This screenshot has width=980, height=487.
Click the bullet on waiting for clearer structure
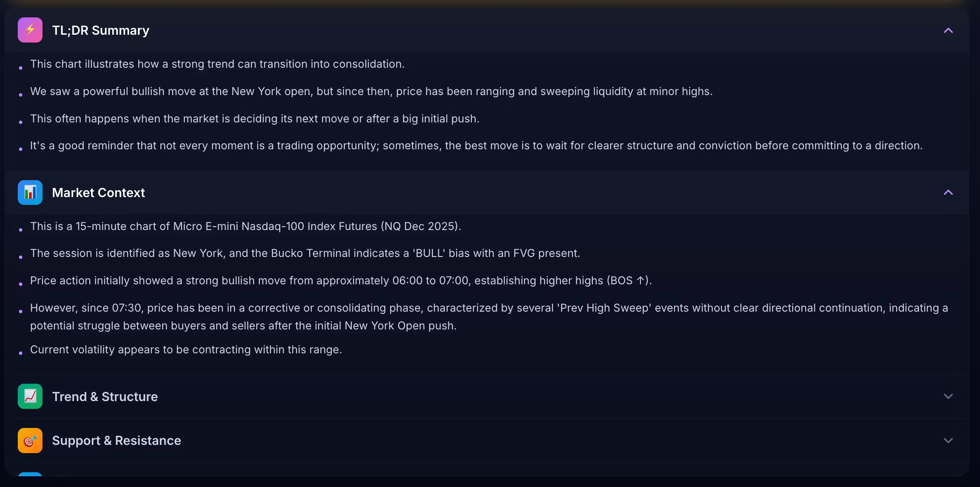point(476,146)
